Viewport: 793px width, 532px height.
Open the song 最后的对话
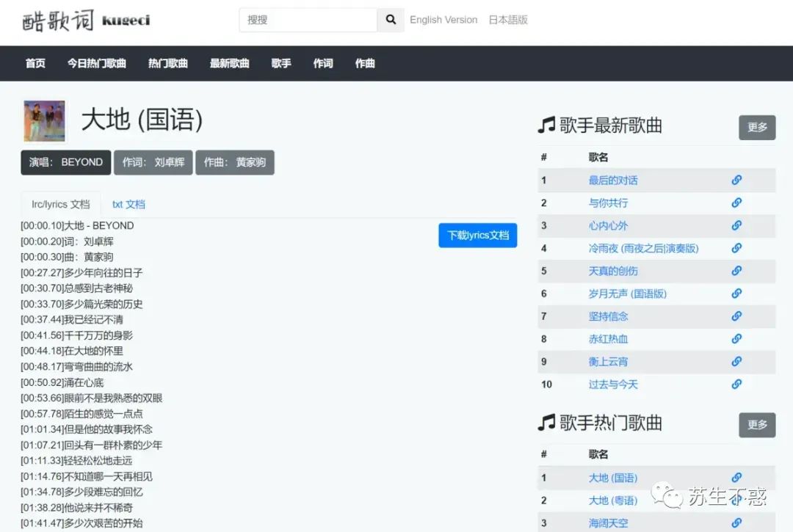(x=613, y=181)
